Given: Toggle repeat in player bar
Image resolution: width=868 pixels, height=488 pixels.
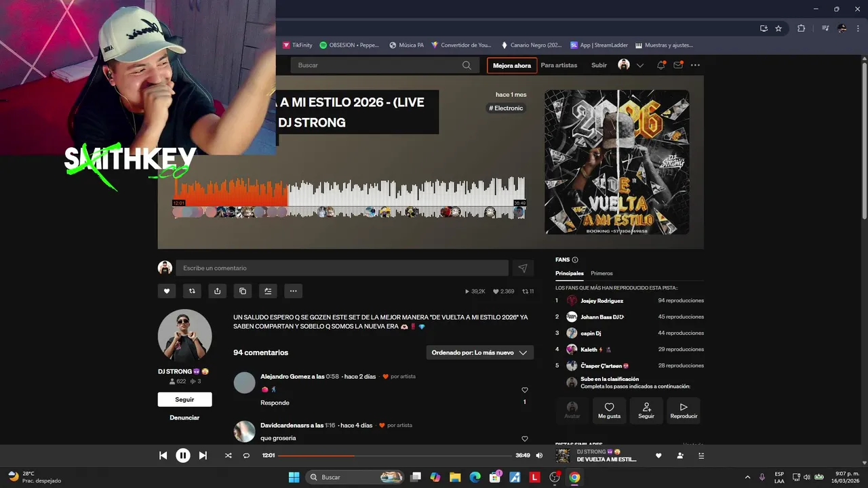Looking at the screenshot, I should [246, 455].
